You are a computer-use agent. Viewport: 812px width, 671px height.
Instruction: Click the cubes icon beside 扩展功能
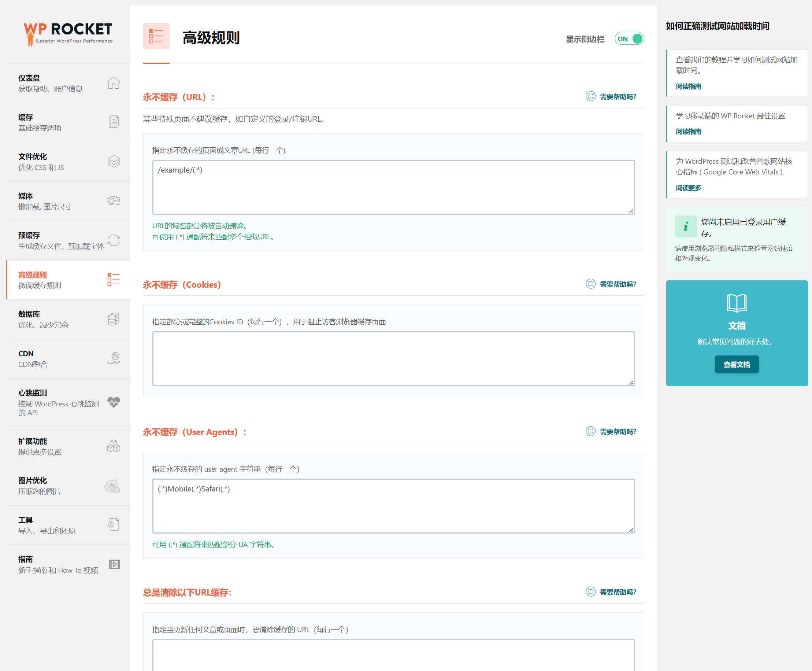click(x=114, y=446)
